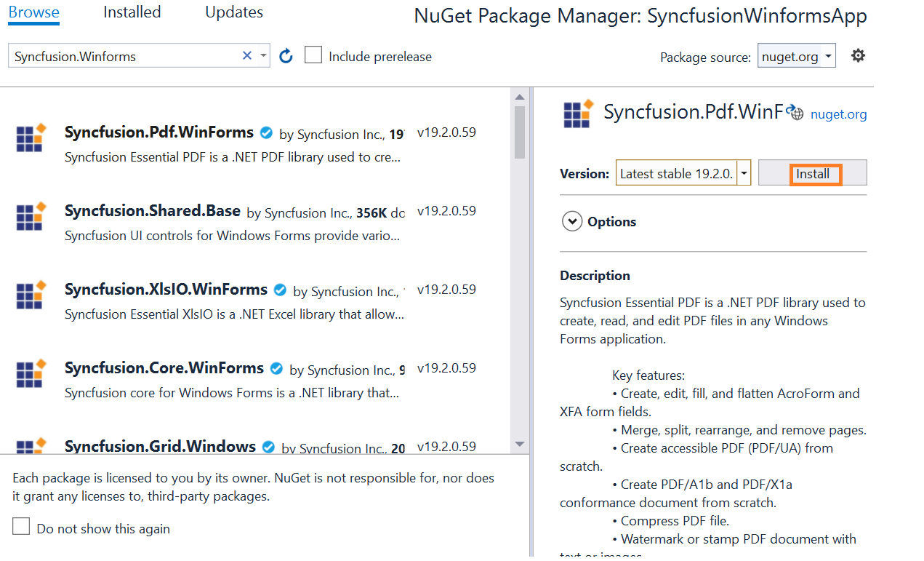The width and height of the screenshot is (924, 561).
Task: Open the Updates tab
Action: [233, 12]
